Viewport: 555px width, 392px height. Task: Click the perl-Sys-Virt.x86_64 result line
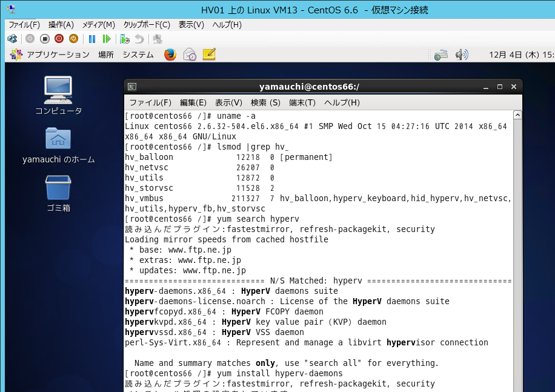307,342
